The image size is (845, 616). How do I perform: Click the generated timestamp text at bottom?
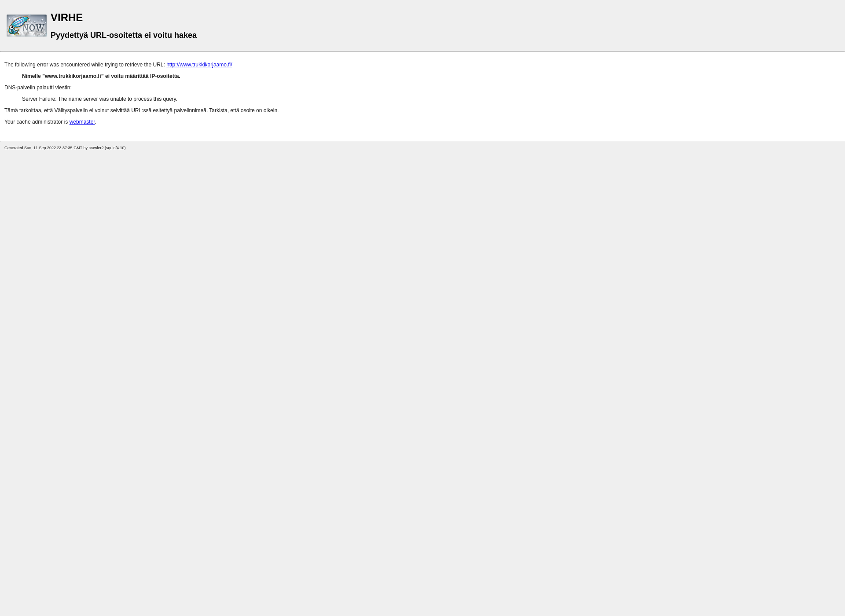pos(65,147)
